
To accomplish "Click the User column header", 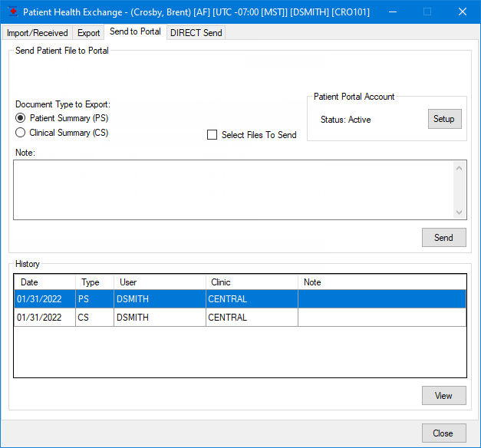I will pyautogui.click(x=160, y=282).
